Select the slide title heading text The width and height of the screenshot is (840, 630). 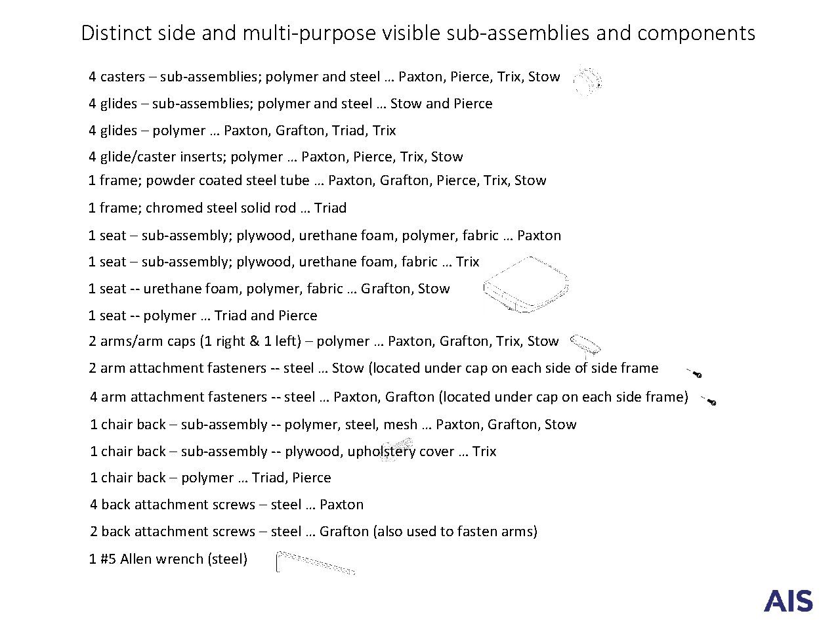pos(418,33)
